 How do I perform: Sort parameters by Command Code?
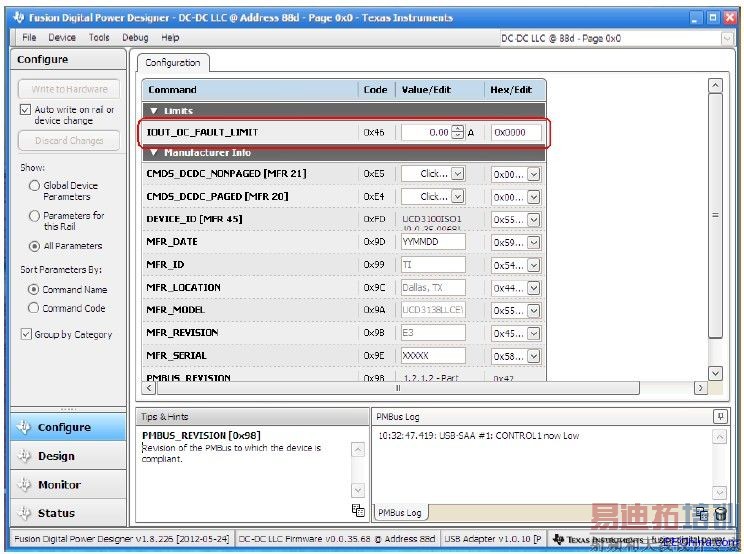tap(33, 308)
